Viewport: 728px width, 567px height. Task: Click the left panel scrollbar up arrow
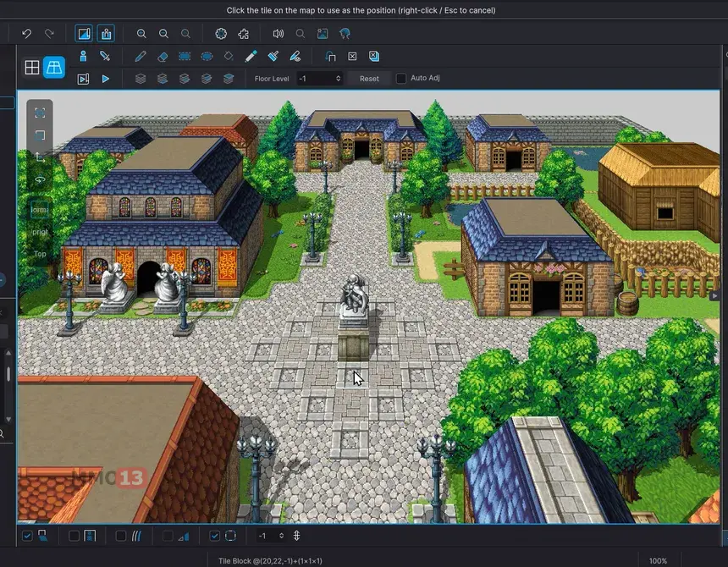[8, 354]
